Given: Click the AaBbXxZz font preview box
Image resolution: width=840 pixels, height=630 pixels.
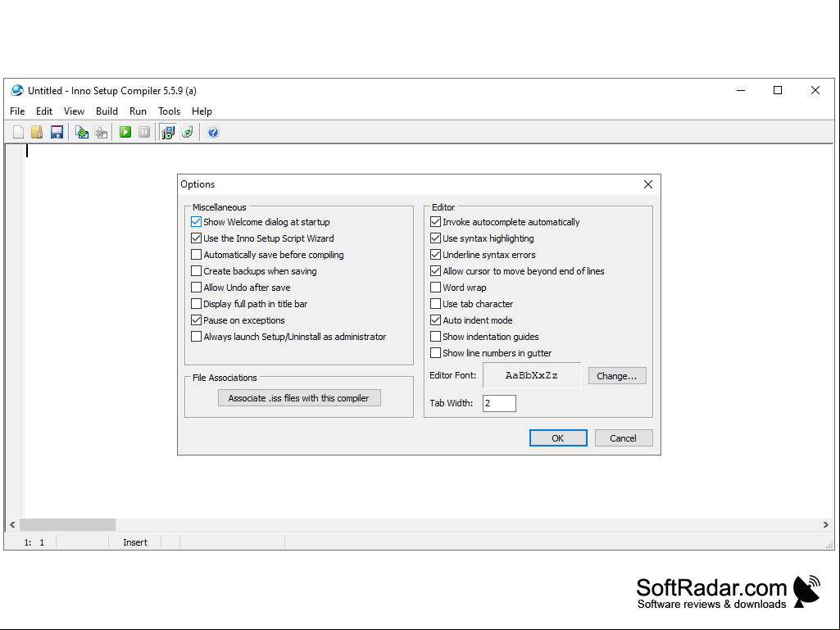Looking at the screenshot, I should coord(532,375).
